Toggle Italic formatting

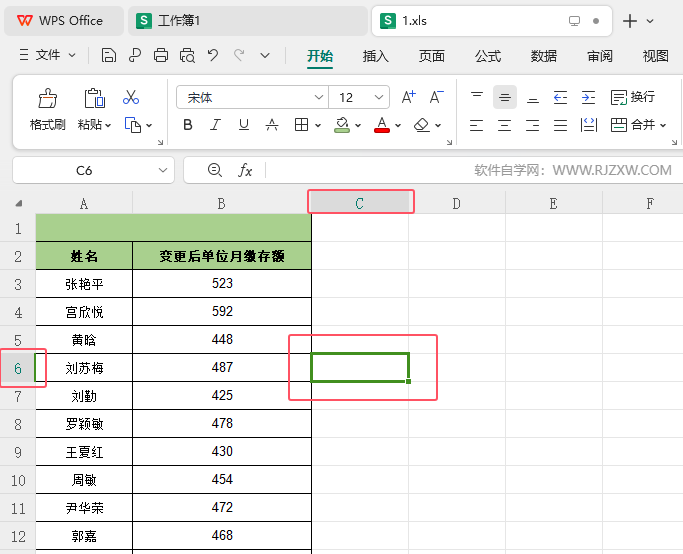click(215, 125)
